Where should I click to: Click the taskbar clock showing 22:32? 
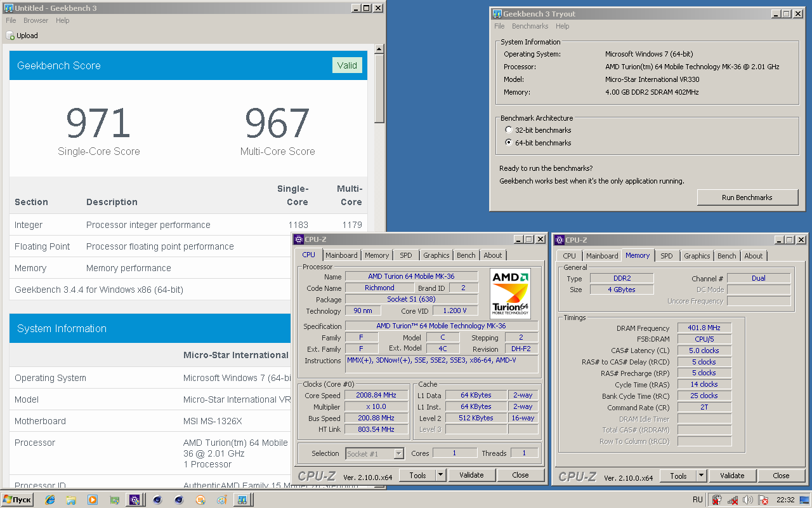click(785, 500)
